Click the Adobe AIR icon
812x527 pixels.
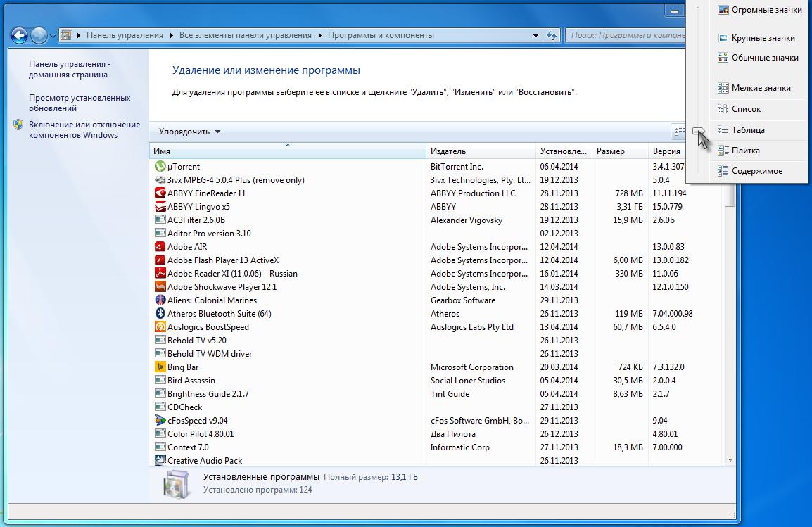coord(160,247)
